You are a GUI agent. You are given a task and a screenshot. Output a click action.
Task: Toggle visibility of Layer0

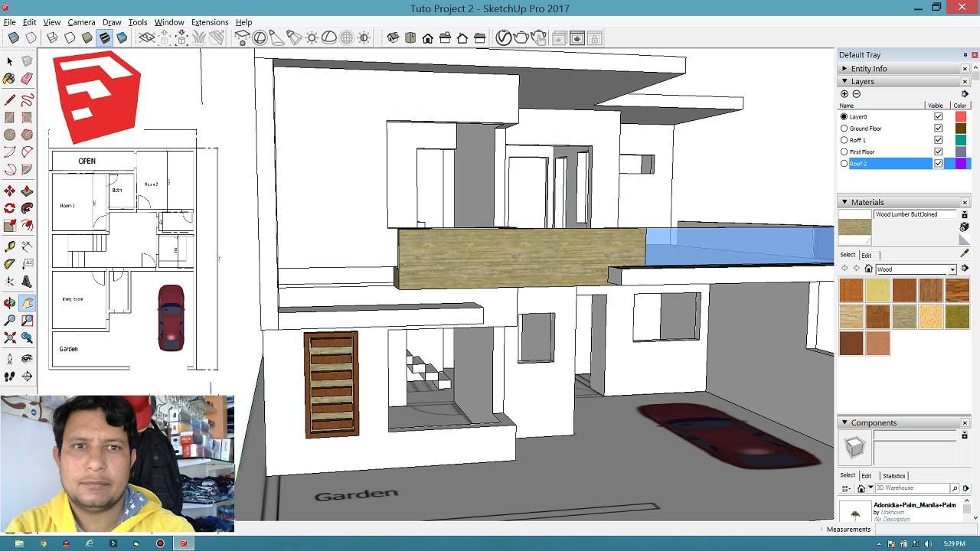[938, 117]
